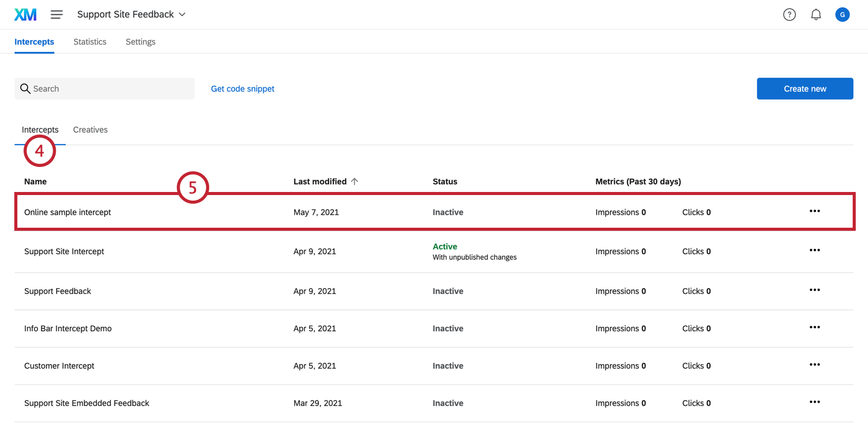Open the Settings tab
868x434 pixels.
click(140, 42)
